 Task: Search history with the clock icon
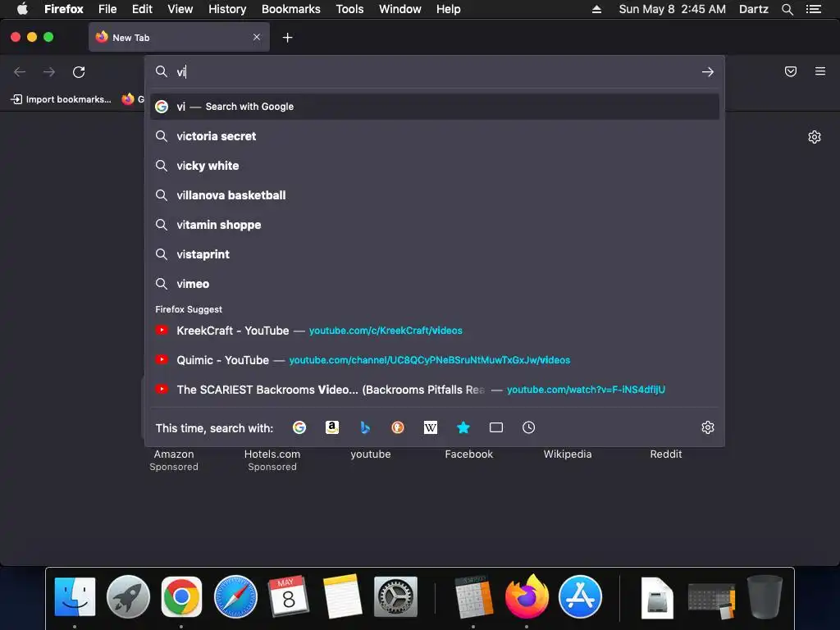pos(529,427)
